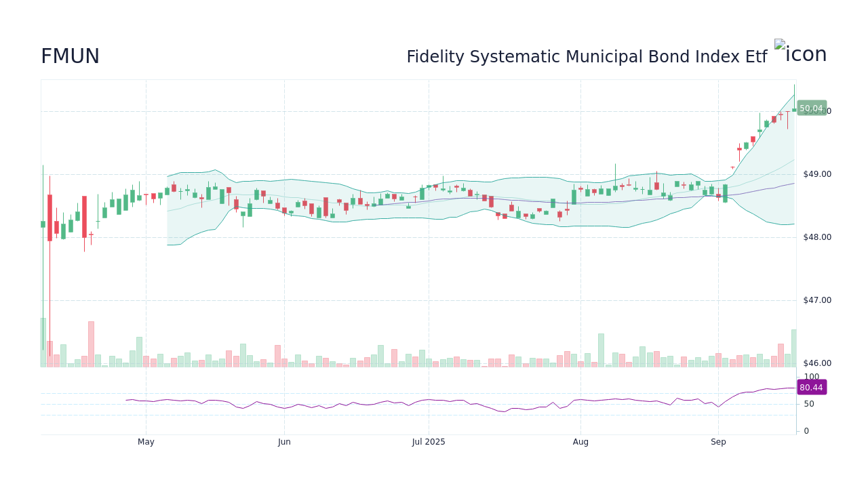
Task: Click the $47.00 price axis label
Action: click(817, 300)
